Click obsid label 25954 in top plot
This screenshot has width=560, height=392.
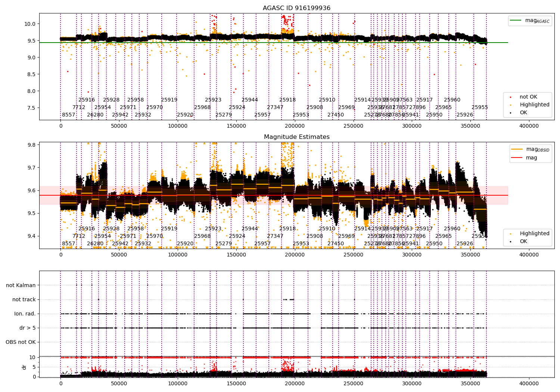click(x=103, y=108)
